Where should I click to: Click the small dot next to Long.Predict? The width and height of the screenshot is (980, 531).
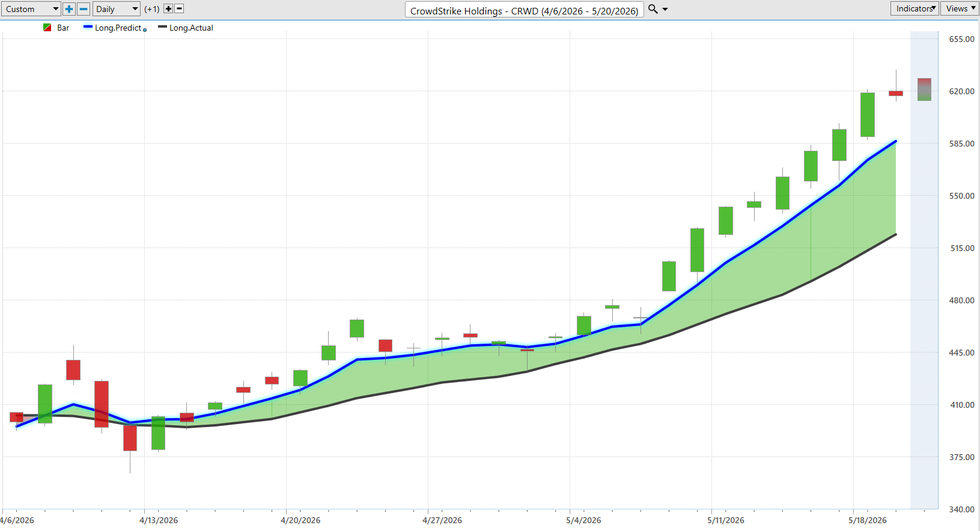click(x=145, y=30)
